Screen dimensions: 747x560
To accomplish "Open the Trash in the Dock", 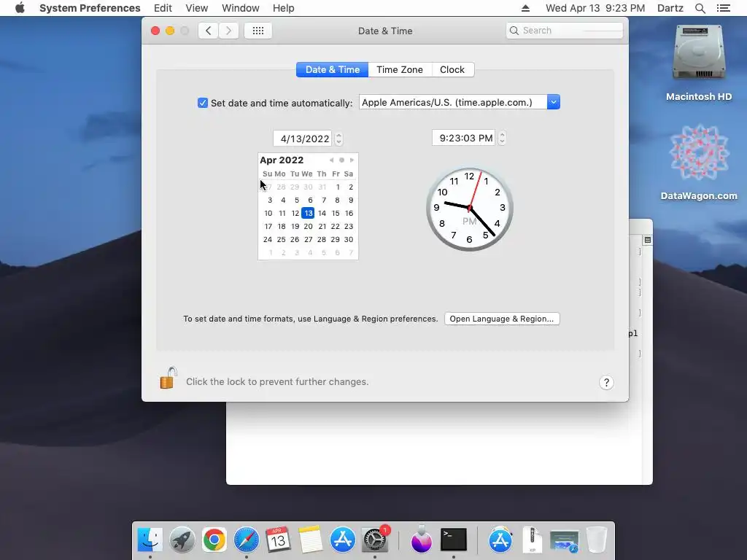I will (x=596, y=540).
